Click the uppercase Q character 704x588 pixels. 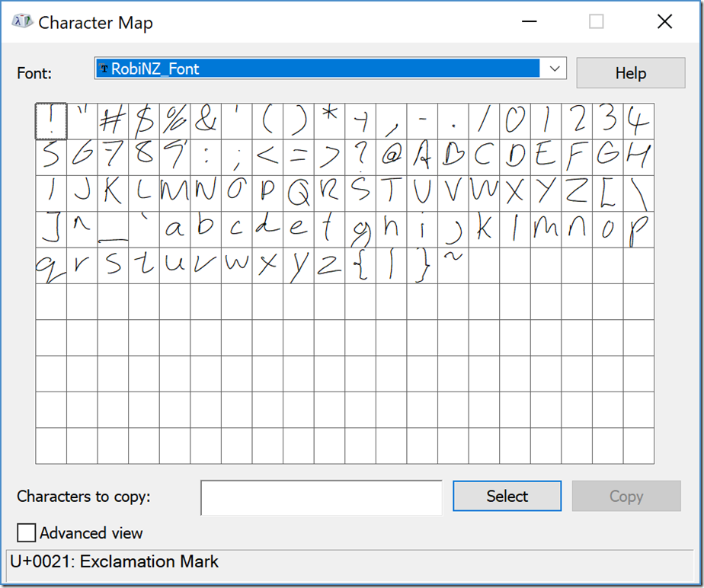[x=299, y=193]
